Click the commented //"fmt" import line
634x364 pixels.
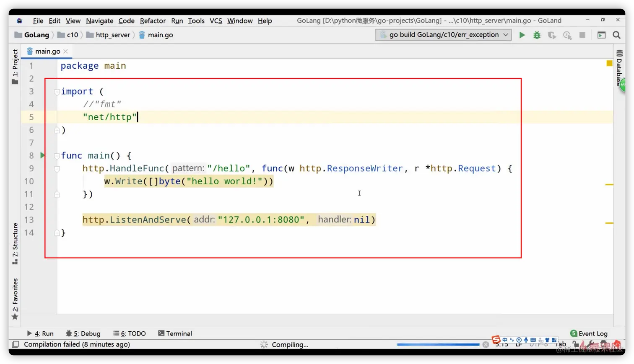pos(102,104)
